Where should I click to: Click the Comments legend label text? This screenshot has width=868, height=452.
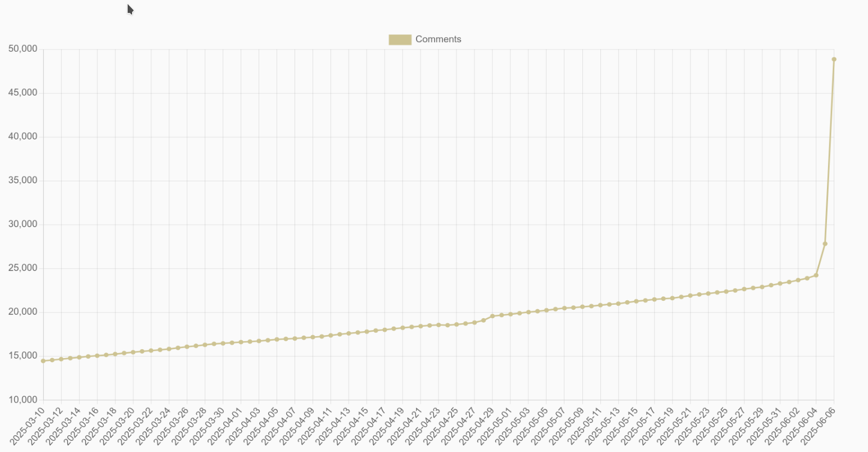pyautogui.click(x=438, y=39)
